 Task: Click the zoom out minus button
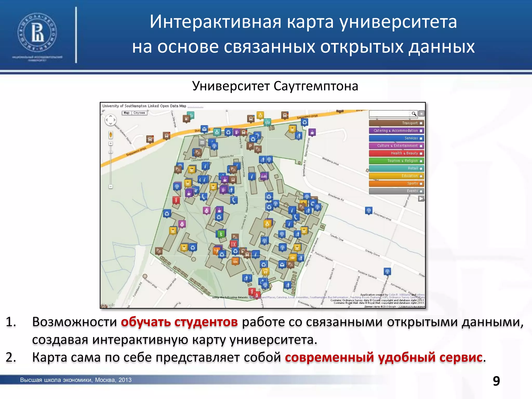[111, 187]
